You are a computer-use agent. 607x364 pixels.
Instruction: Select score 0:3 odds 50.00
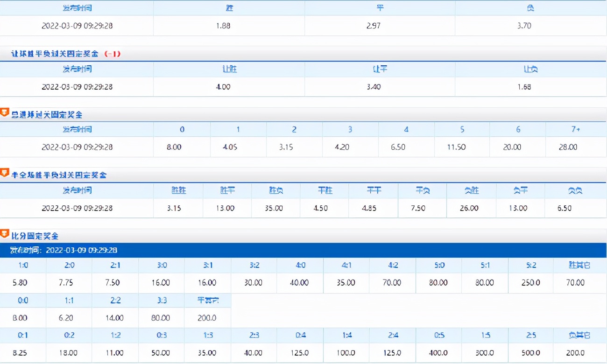point(160,353)
